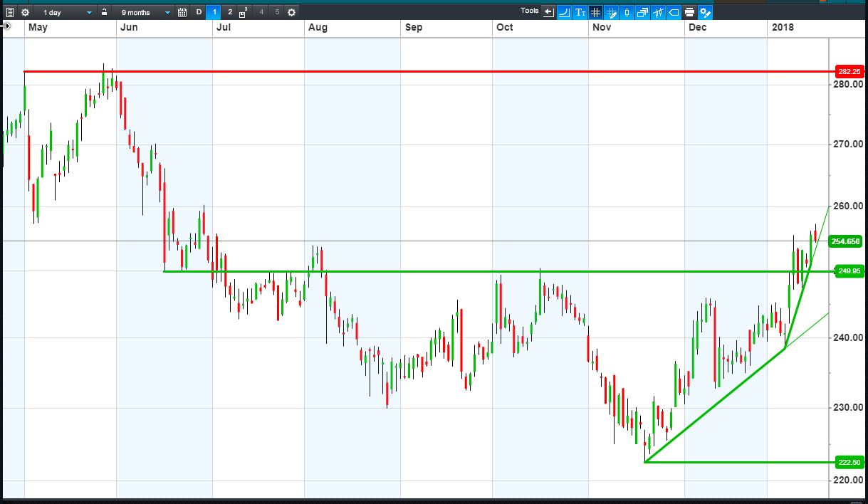This screenshot has width=868, height=504.
Task: Select the bar comparison tool icon
Action: click(658, 12)
